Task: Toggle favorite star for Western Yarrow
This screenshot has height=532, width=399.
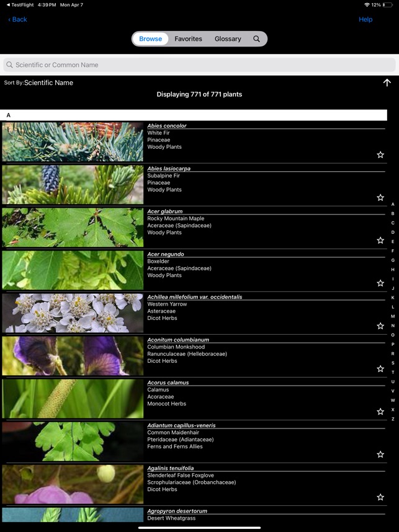Action: coord(380,326)
